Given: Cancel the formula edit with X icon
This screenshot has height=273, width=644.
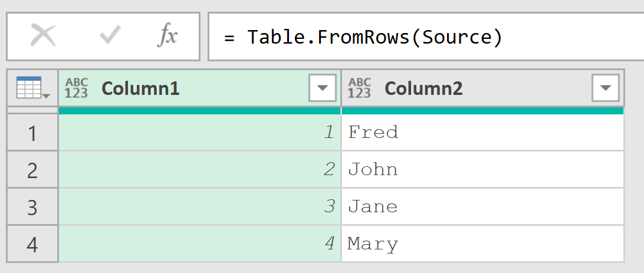Looking at the screenshot, I should click(x=43, y=36).
